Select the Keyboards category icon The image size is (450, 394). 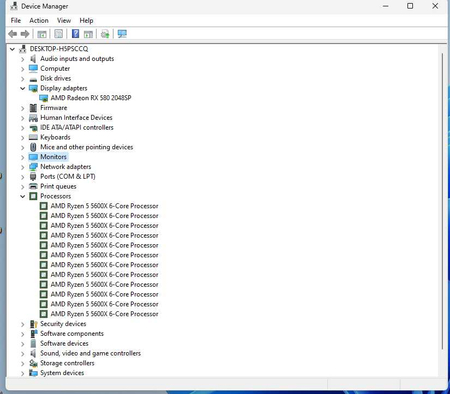click(x=33, y=137)
